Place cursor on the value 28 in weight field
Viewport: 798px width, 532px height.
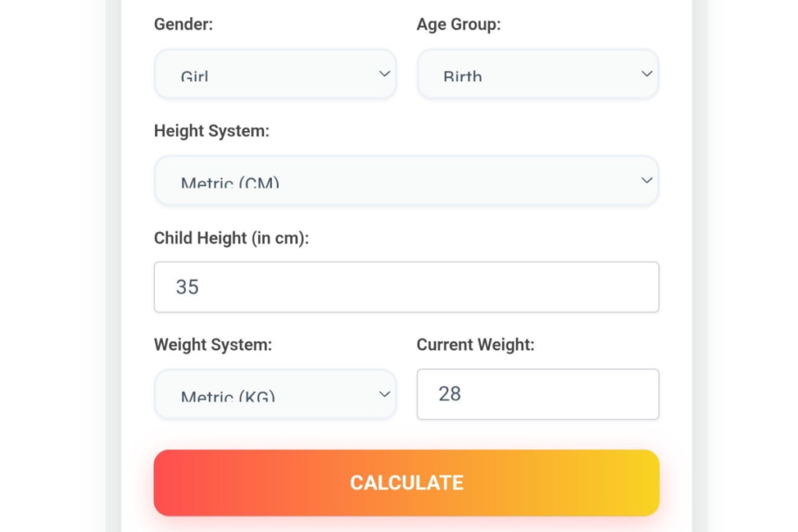(450, 394)
